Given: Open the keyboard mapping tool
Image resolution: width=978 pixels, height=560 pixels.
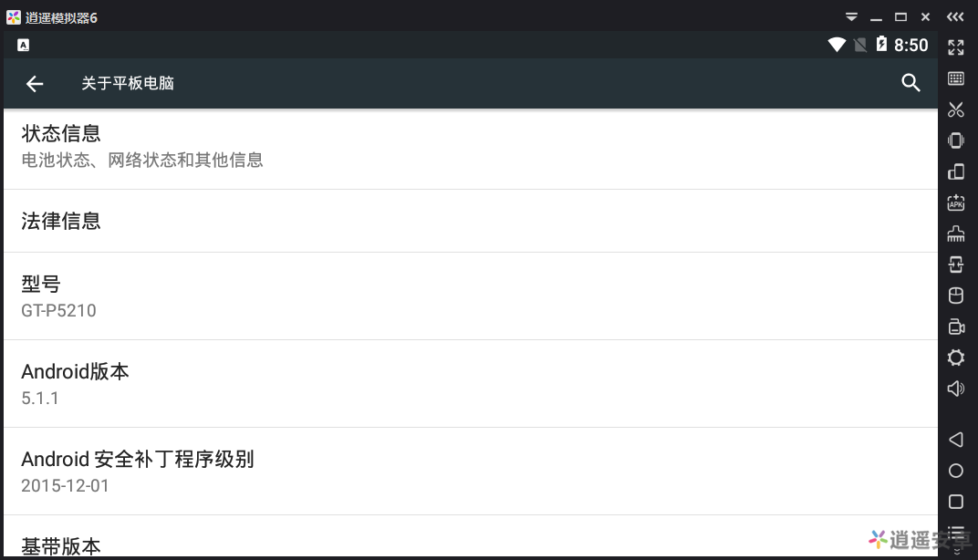Looking at the screenshot, I should pos(955,78).
